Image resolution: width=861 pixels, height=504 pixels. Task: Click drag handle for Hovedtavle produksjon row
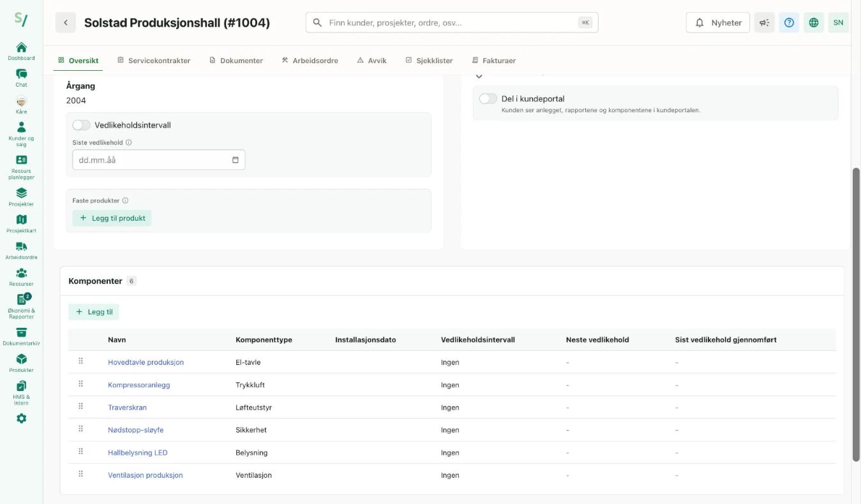click(x=81, y=361)
